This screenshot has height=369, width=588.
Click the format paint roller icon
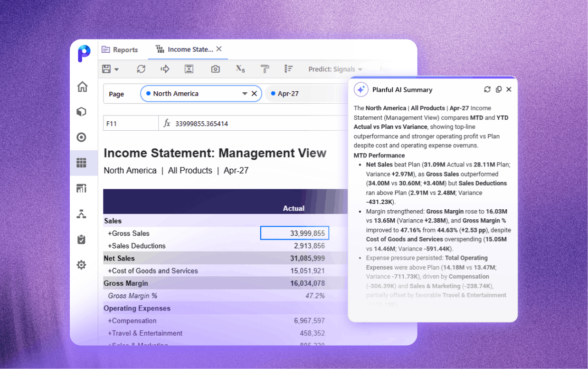coord(265,69)
